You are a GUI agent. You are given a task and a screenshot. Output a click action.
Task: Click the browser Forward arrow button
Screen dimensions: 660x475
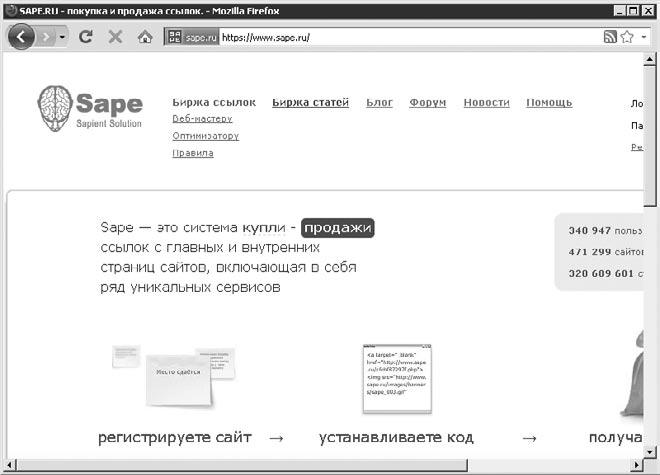(45, 37)
